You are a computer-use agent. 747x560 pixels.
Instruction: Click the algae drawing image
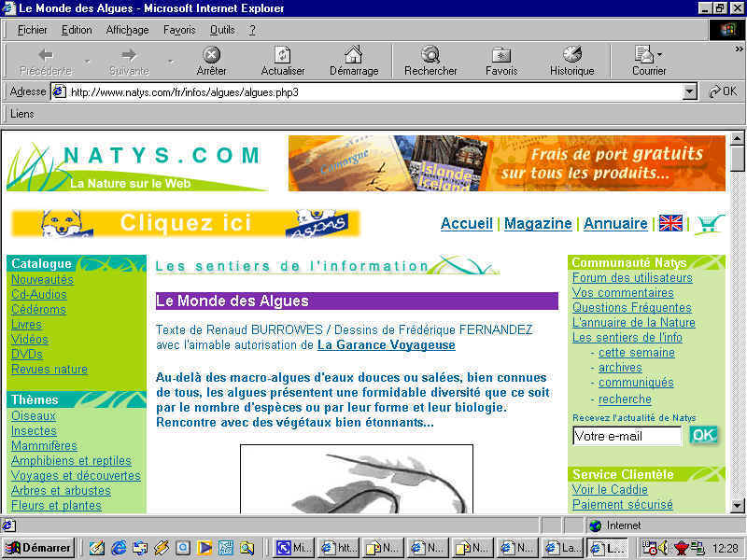357,479
